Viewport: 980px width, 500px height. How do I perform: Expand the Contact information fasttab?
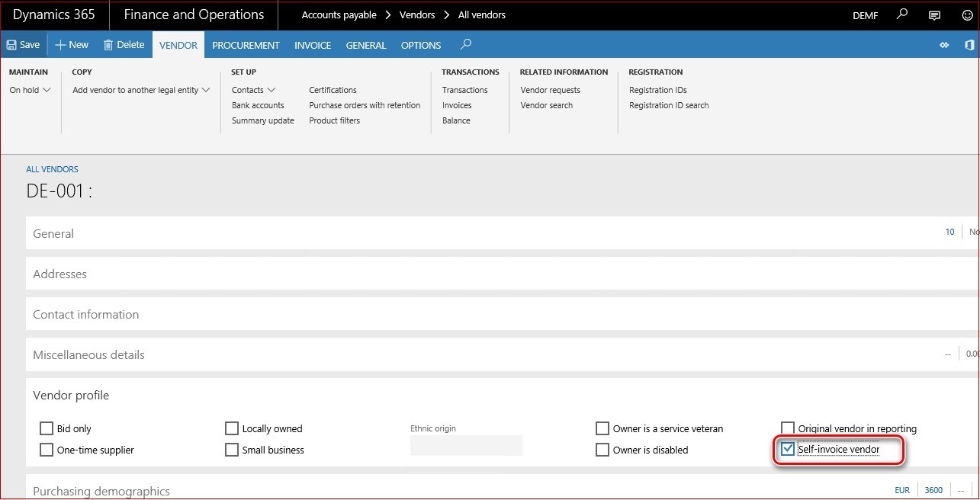click(x=503, y=314)
